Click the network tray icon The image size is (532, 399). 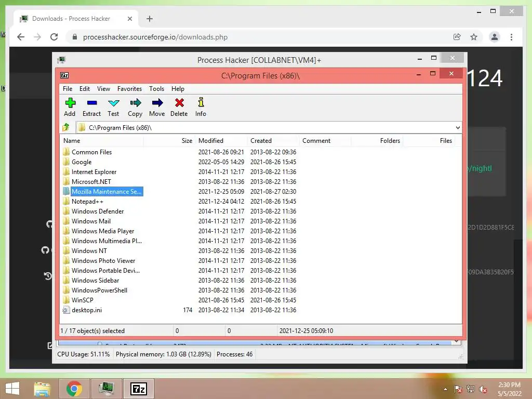(470, 389)
